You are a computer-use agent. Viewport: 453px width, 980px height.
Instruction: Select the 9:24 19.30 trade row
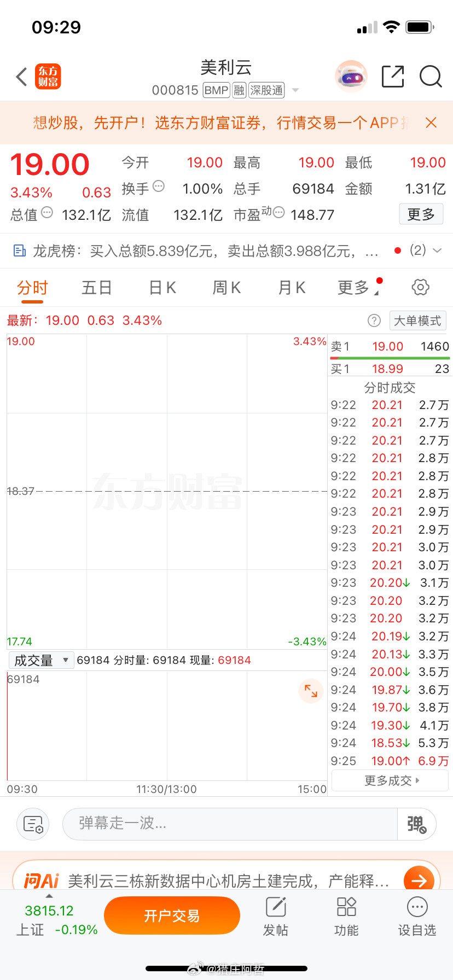390,725
